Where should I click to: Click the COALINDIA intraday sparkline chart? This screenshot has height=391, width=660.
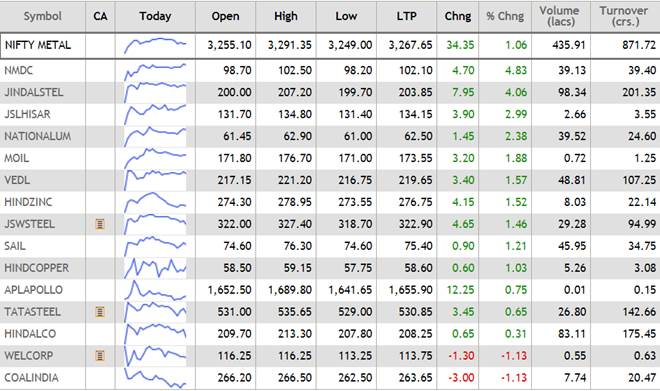[155, 378]
